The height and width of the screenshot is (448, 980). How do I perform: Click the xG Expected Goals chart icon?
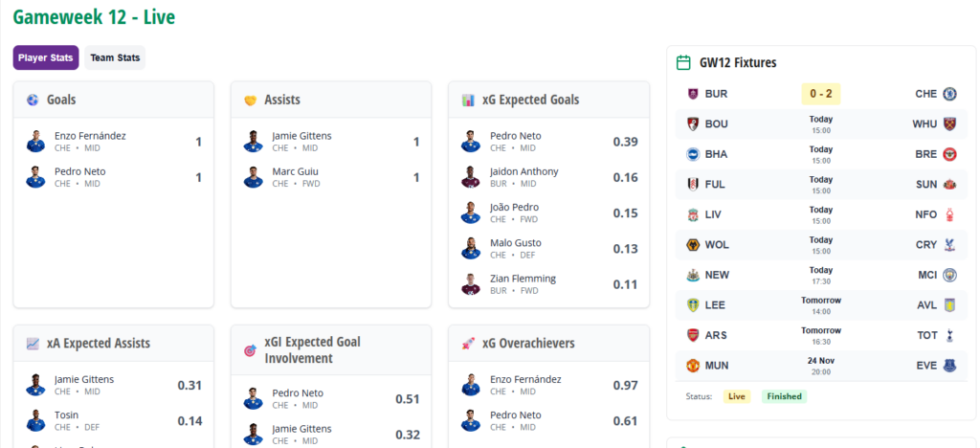[468, 100]
